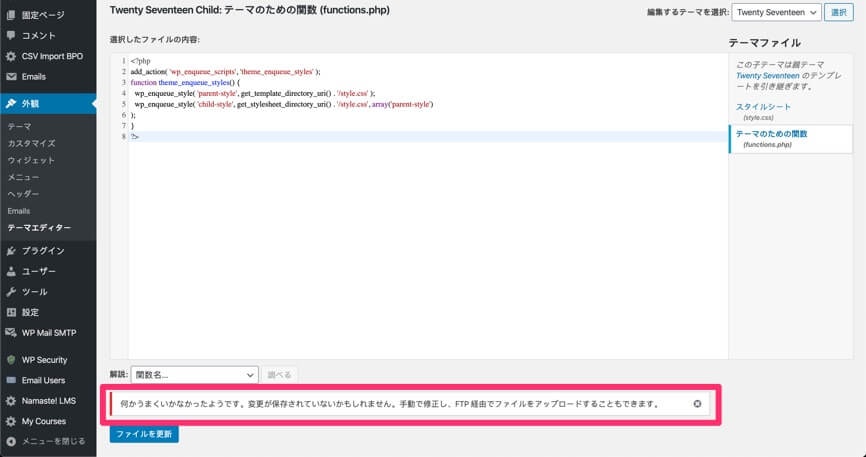The height and width of the screenshot is (457, 866).
Task: Click the 選択したファイルの内容 label
Action: [x=155, y=40]
